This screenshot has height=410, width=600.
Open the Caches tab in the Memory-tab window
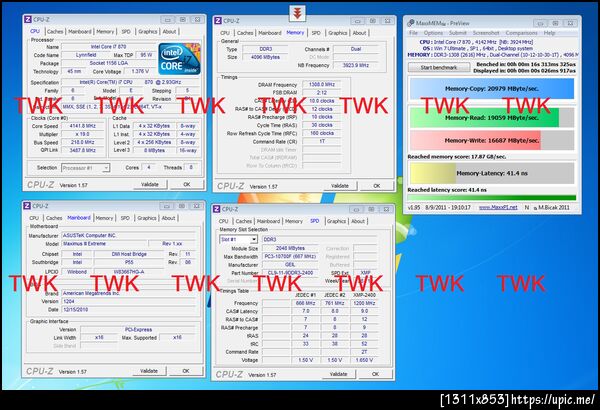click(245, 33)
